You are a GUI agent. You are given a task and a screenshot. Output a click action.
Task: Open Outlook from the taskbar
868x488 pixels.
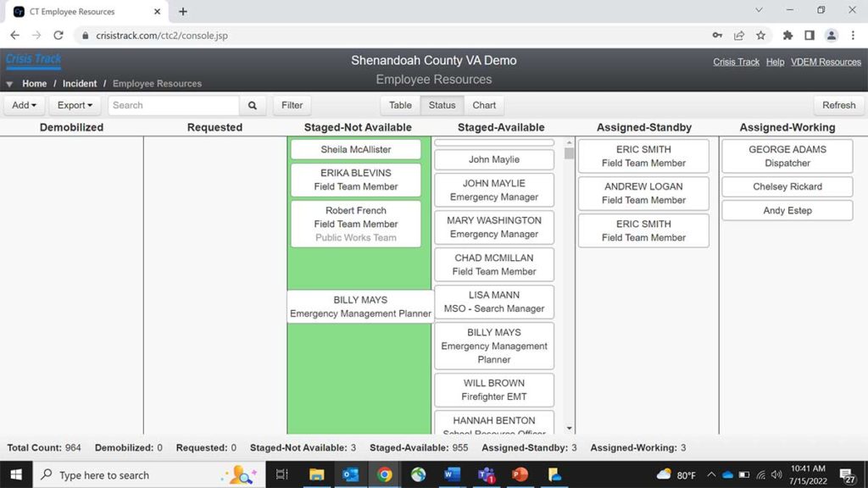point(350,474)
